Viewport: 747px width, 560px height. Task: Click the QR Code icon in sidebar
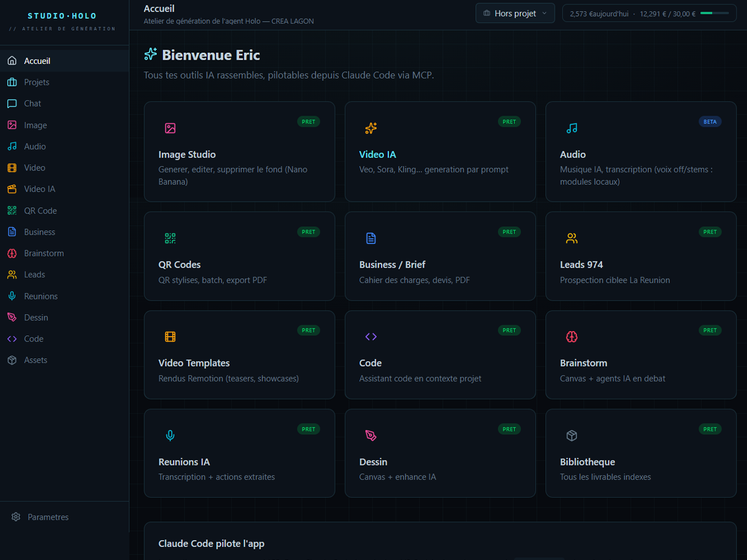[12, 210]
